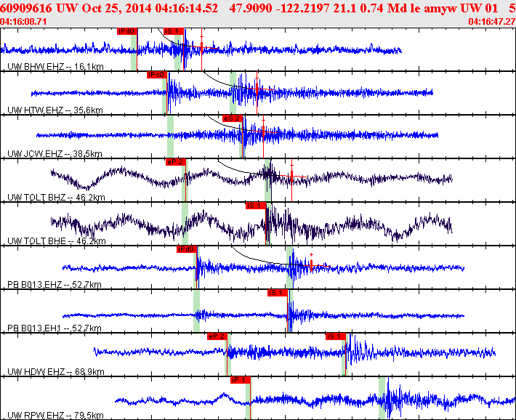The height and width of the screenshot is (420, 516).
Task: Click the UW BHW EHZ -- 16.1km label
Action: 55,67
